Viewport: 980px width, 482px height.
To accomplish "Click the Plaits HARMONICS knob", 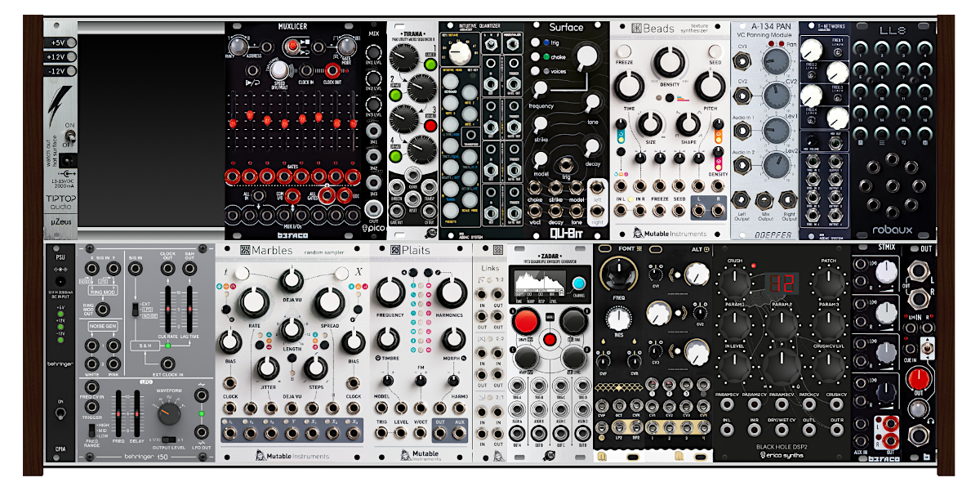I will point(451,292).
